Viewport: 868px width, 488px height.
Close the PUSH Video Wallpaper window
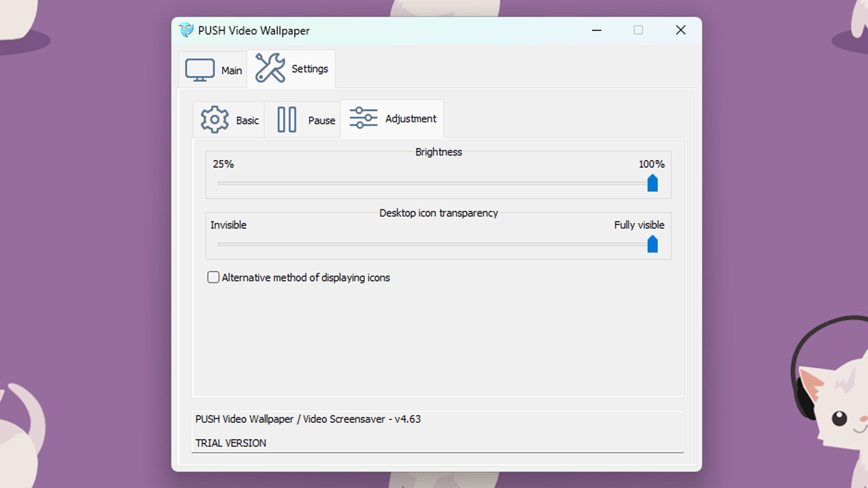click(681, 30)
